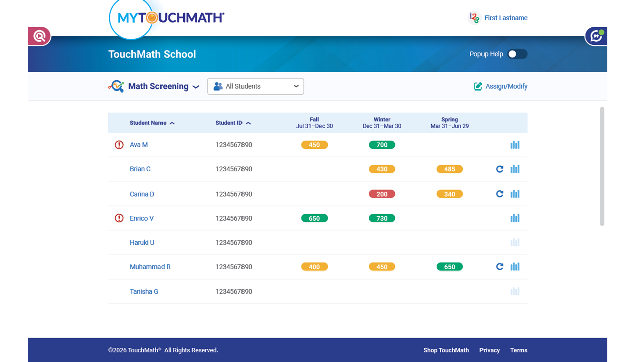Image resolution: width=644 pixels, height=362 pixels.
Task: Click the Spring Mar 31–Jun 29 column header
Action: point(450,123)
